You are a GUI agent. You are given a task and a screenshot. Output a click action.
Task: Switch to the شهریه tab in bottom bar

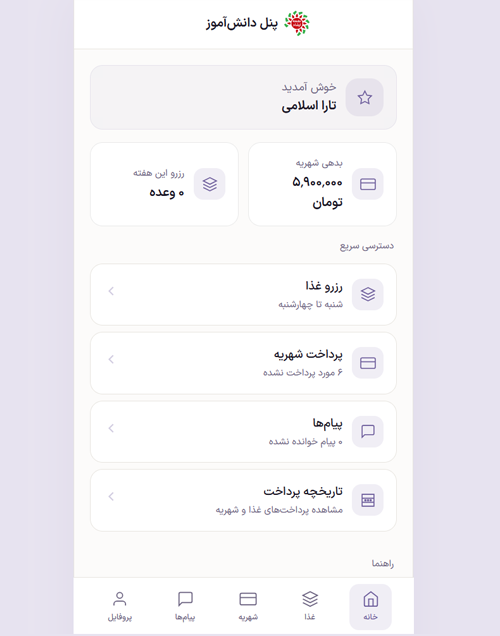click(x=248, y=606)
